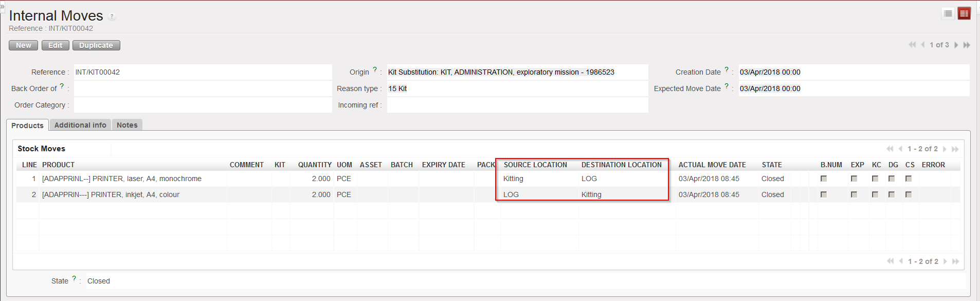Viewport: 980px width, 301px height.
Task: Show help for Origin field
Action: pyautogui.click(x=375, y=69)
